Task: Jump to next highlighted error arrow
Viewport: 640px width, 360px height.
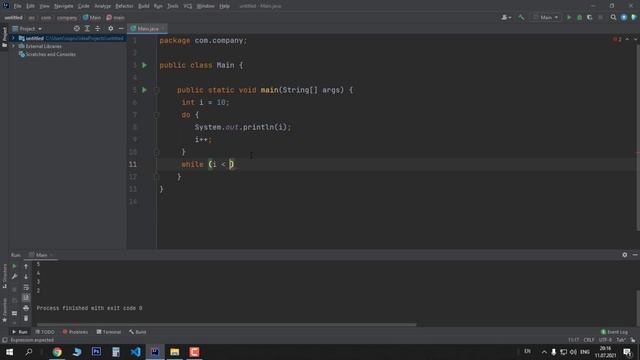Action: click(635, 39)
